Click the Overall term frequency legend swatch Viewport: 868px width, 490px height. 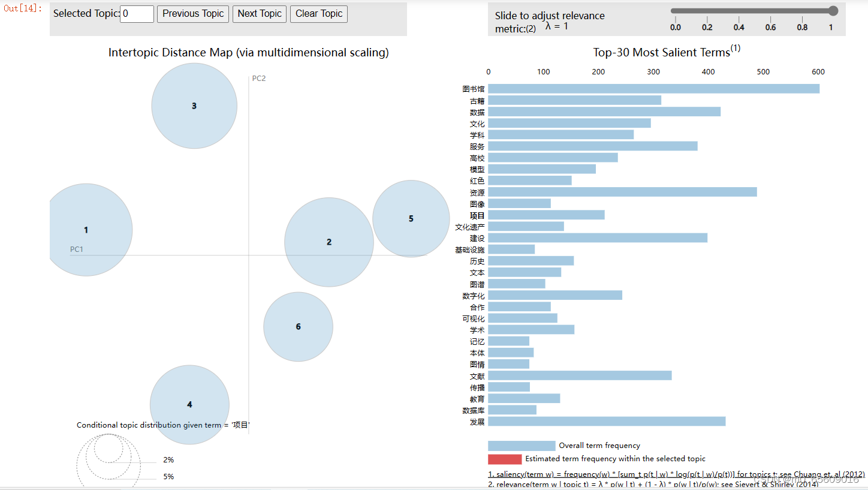coord(522,445)
